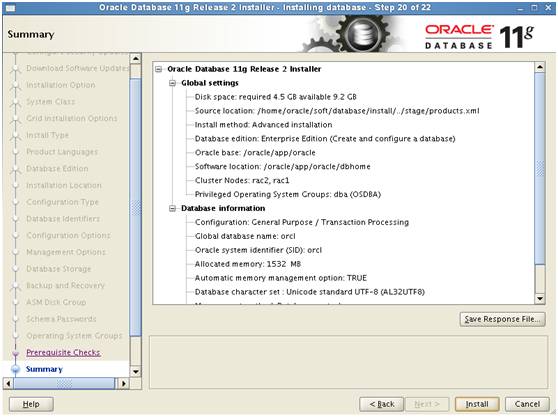The image size is (558, 417).
Task: Collapse the Database information tree node
Action: coord(173,208)
